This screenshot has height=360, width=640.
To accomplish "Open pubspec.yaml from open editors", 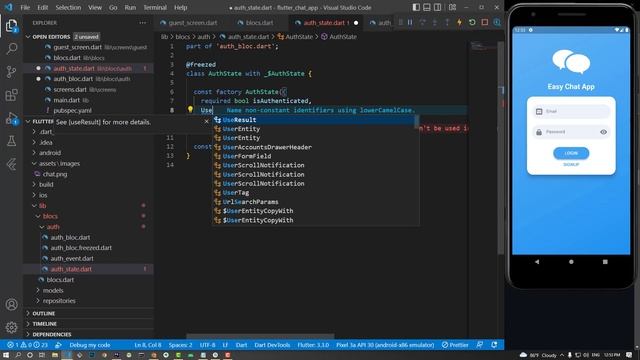I will click(72, 111).
